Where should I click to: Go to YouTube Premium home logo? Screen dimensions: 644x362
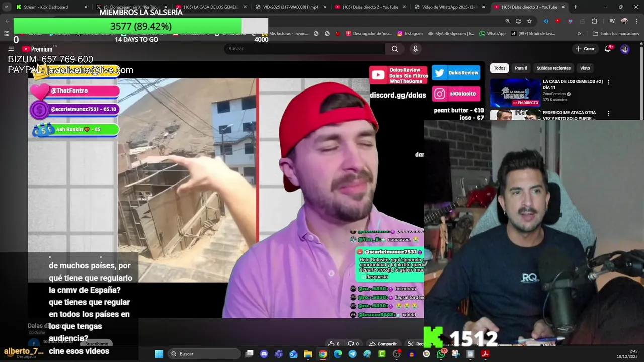37,49
